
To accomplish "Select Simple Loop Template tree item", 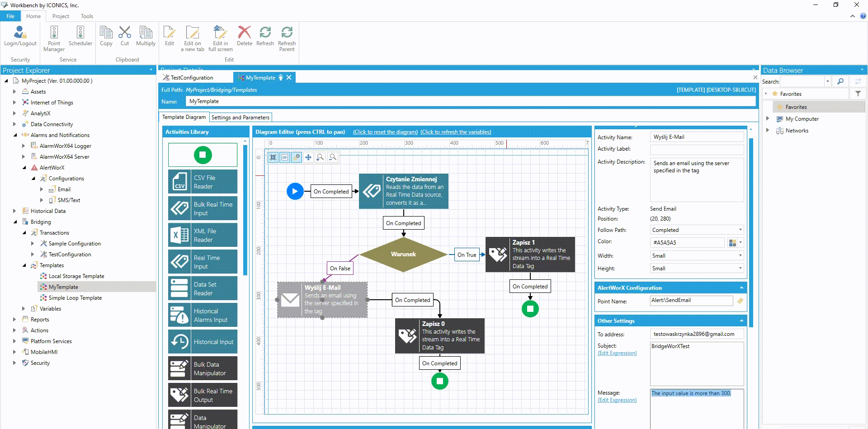I will (75, 297).
